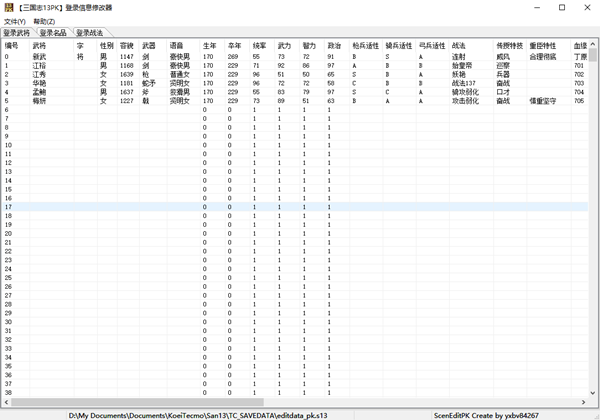
Task: Switch to the 登录武将 tab
Action: [17, 33]
